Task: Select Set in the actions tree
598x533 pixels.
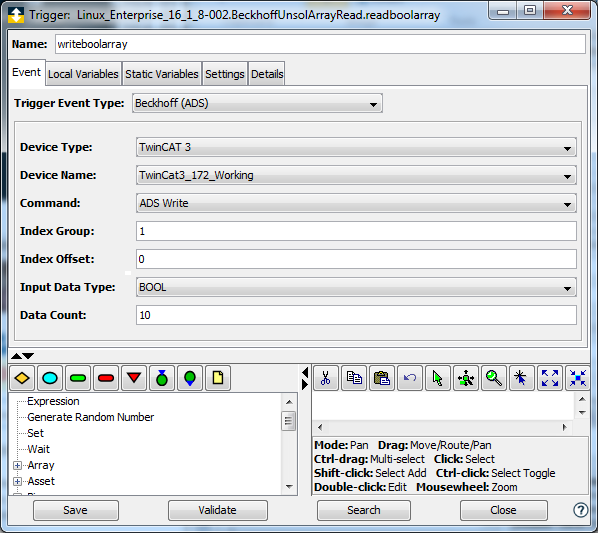Action: point(35,433)
